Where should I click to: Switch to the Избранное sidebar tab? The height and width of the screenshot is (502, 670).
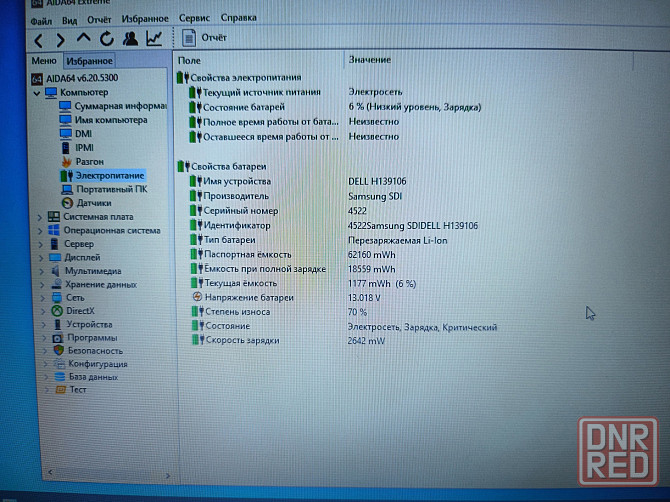point(89,61)
